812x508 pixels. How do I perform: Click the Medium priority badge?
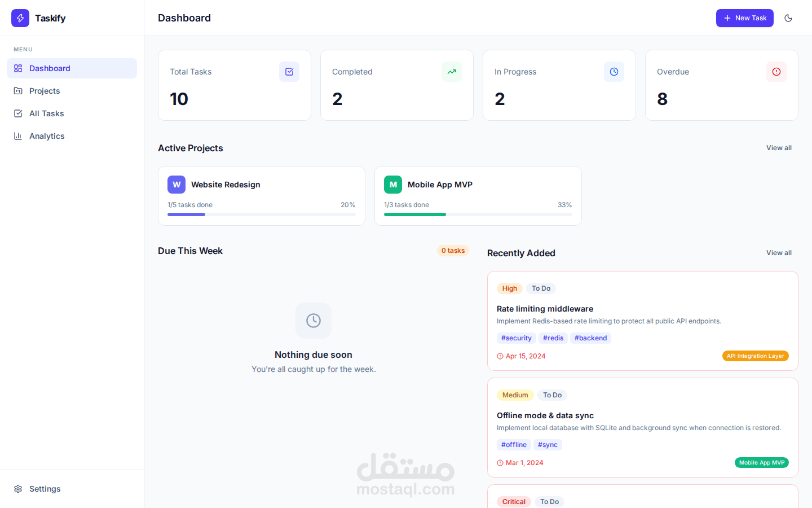pos(515,395)
